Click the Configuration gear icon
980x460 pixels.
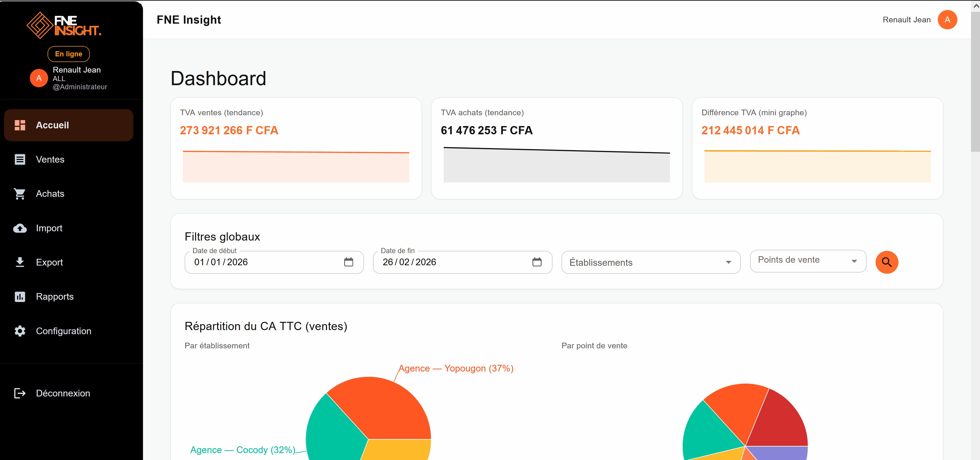(20, 331)
